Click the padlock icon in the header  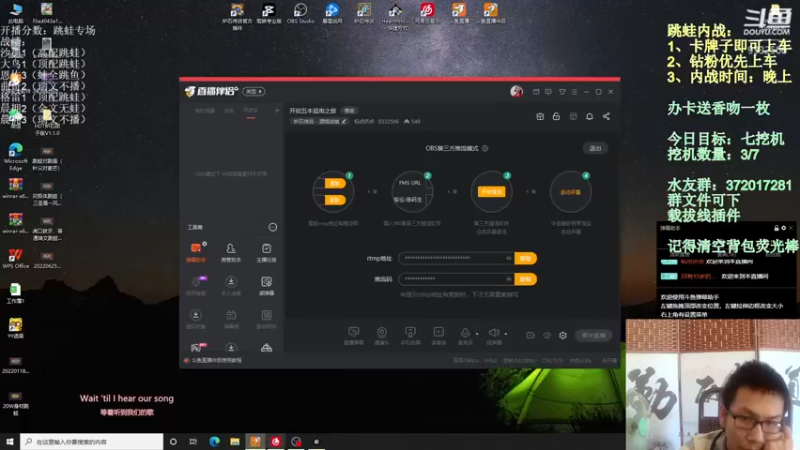pos(556,116)
